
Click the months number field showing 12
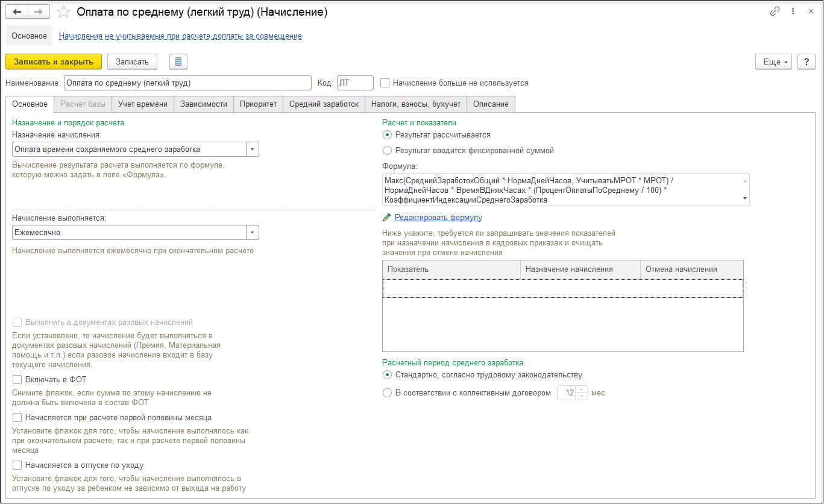pyautogui.click(x=567, y=393)
